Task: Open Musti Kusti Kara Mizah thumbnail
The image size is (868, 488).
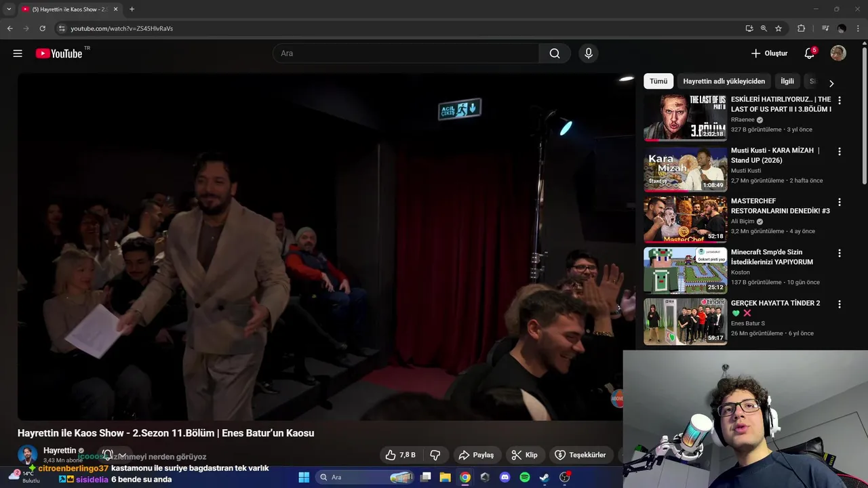Action: pyautogui.click(x=685, y=169)
